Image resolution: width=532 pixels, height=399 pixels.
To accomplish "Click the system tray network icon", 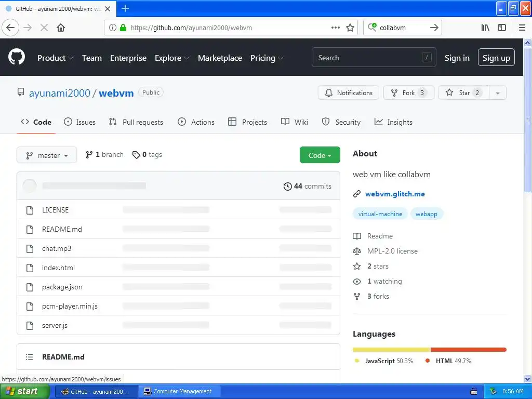I will point(494,391).
